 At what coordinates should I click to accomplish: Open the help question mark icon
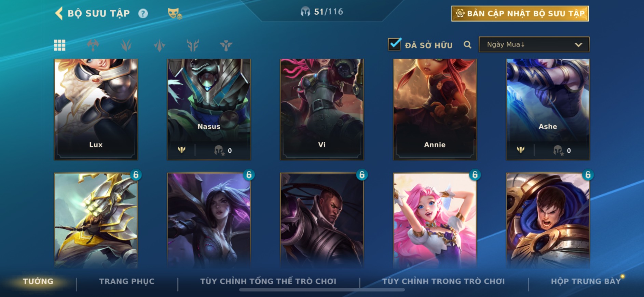click(143, 13)
